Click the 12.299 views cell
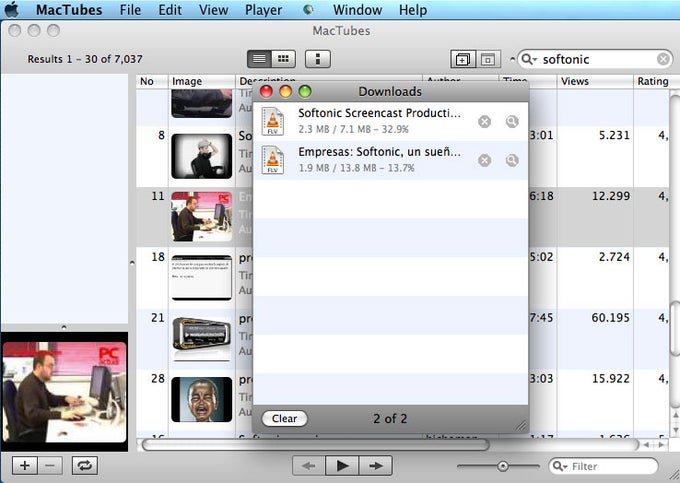The width and height of the screenshot is (680, 483). (x=611, y=196)
